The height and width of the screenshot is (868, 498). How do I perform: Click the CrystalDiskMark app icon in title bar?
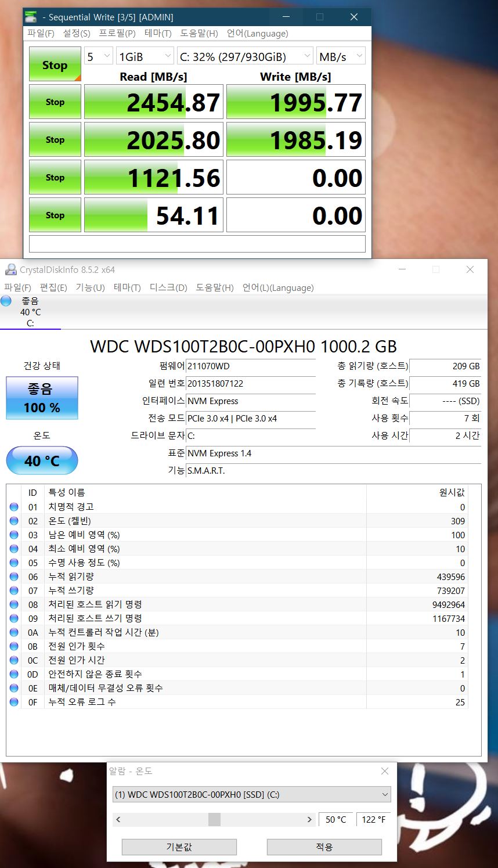click(x=31, y=17)
